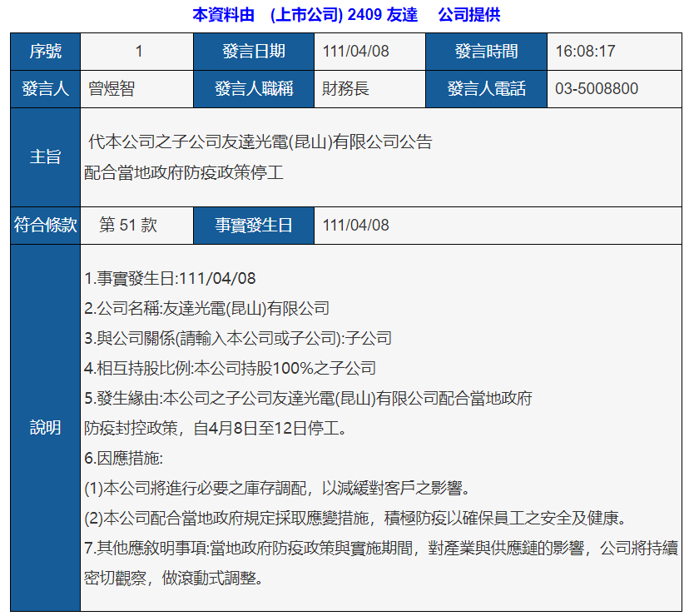Viewport: 694px width, 616px height.
Task: Click the page title 本資料由 2409 友達 公司提供
Action: point(346,15)
